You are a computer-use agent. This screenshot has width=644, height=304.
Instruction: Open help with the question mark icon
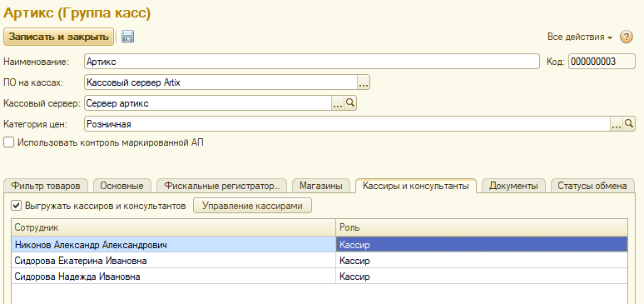(626, 37)
